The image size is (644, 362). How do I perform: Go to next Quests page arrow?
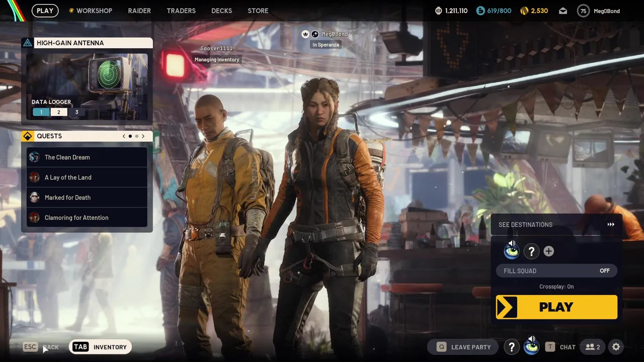[x=143, y=136]
